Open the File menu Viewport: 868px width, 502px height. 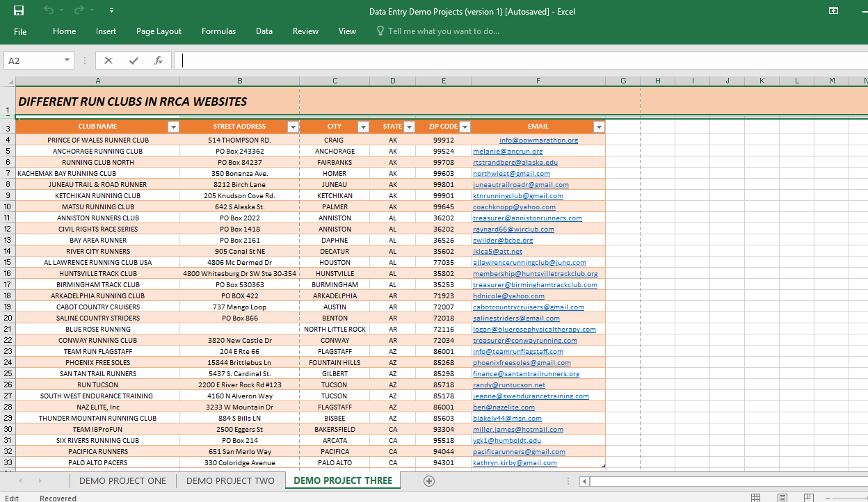tap(20, 31)
